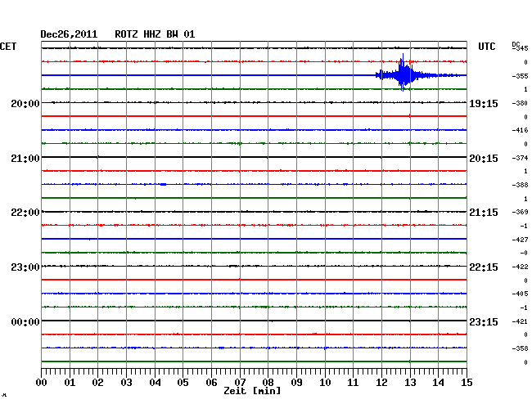Click the DC offset value -358

(x=520, y=348)
